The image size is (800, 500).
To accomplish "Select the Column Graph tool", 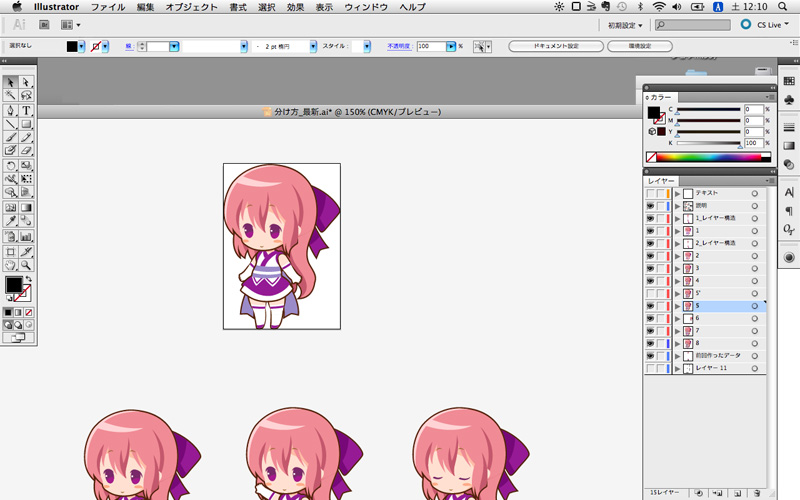I will [26, 236].
